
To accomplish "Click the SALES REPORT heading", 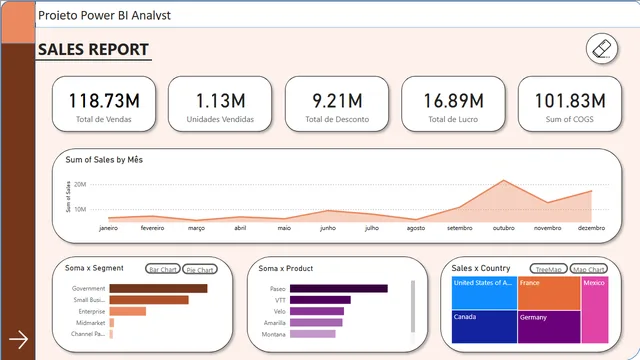I will 93,50.
